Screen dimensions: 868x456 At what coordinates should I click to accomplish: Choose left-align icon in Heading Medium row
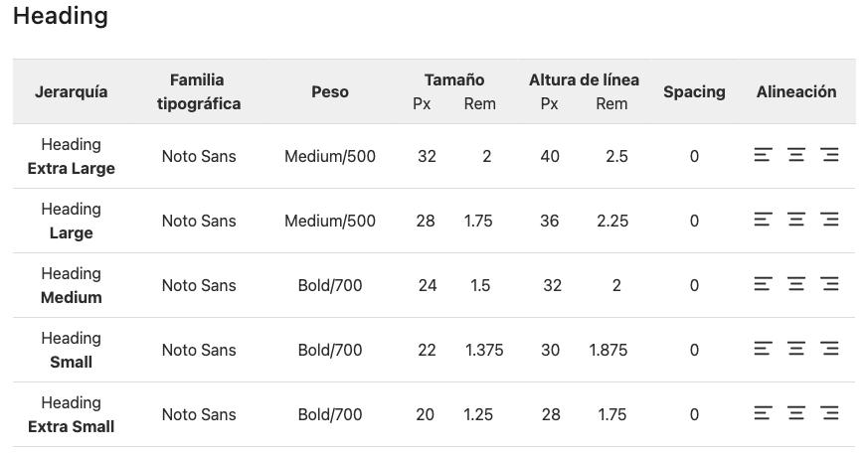(x=763, y=284)
